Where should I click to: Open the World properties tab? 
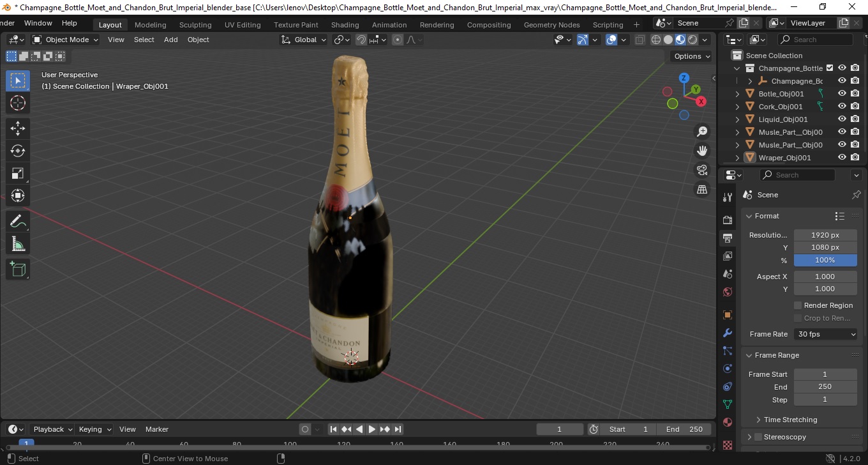click(x=728, y=292)
